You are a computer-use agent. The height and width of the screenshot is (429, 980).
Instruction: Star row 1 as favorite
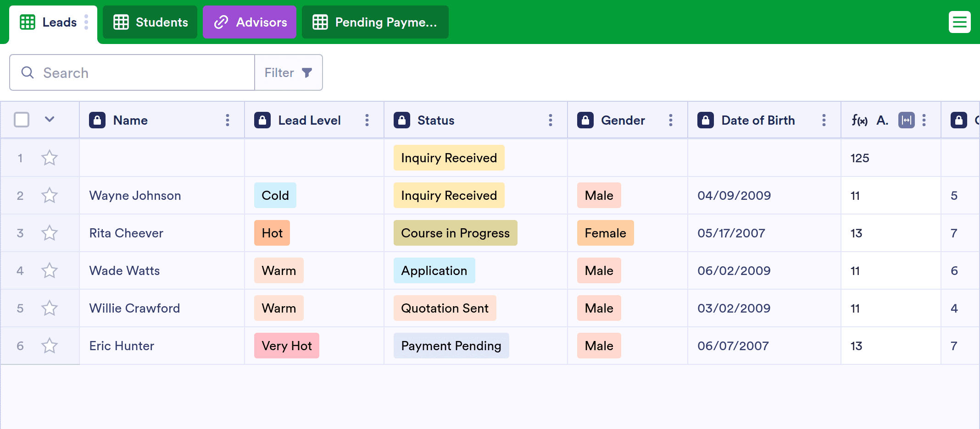50,158
